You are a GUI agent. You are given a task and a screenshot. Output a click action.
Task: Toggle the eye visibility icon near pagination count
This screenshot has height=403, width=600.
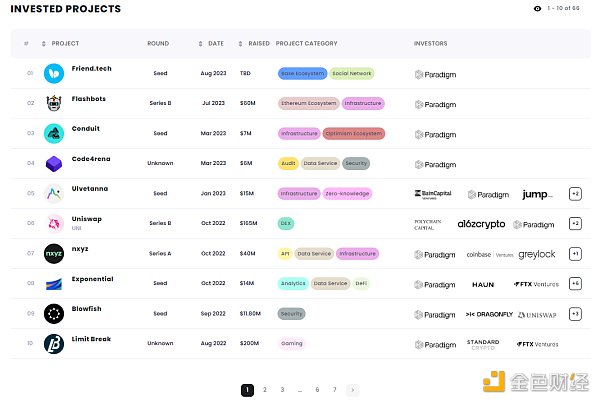coord(537,8)
